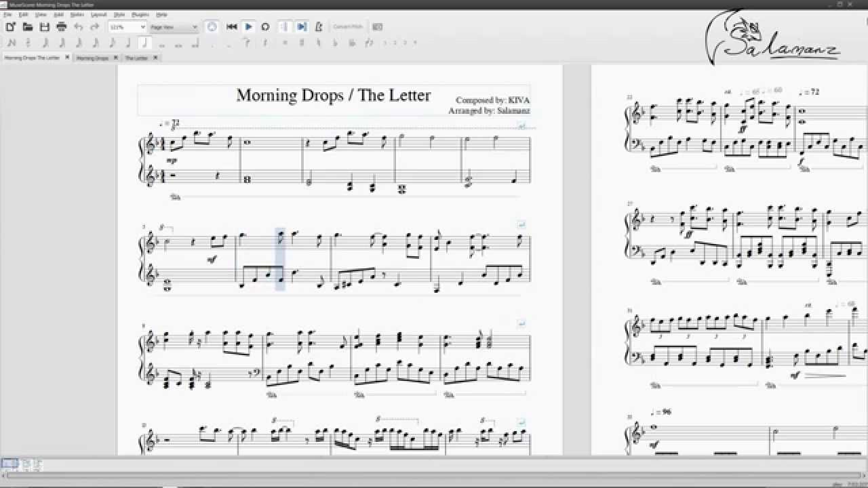868x488 pixels.
Task: Open the zoom level dropdown
Action: [x=127, y=27]
